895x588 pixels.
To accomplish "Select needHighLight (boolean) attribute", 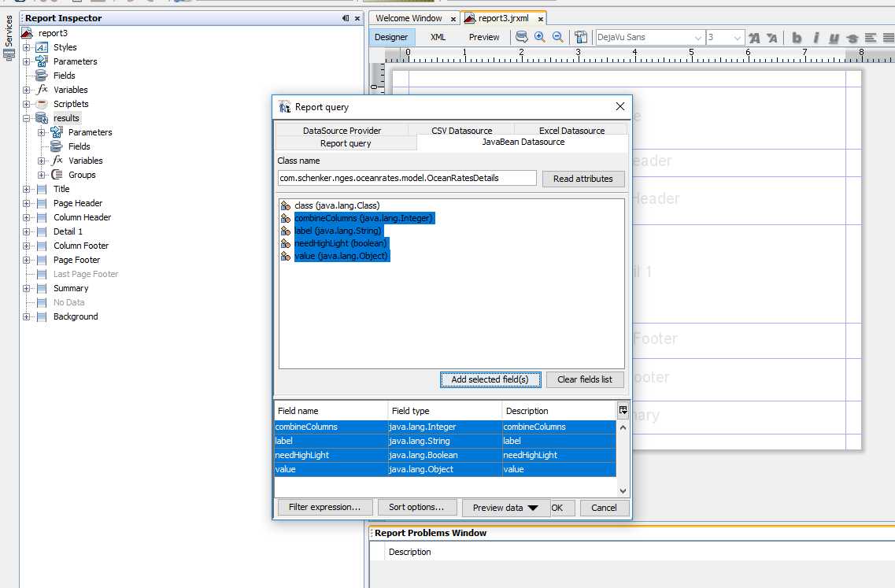I will click(x=341, y=243).
